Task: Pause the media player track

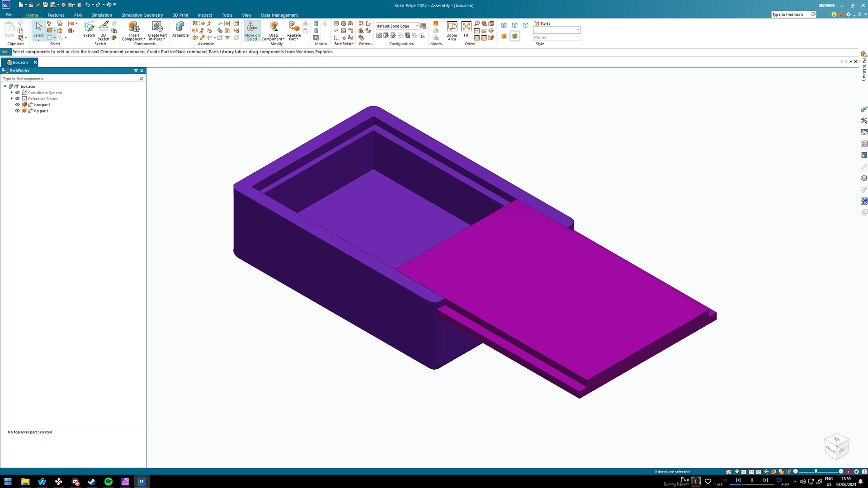Action: (752, 480)
